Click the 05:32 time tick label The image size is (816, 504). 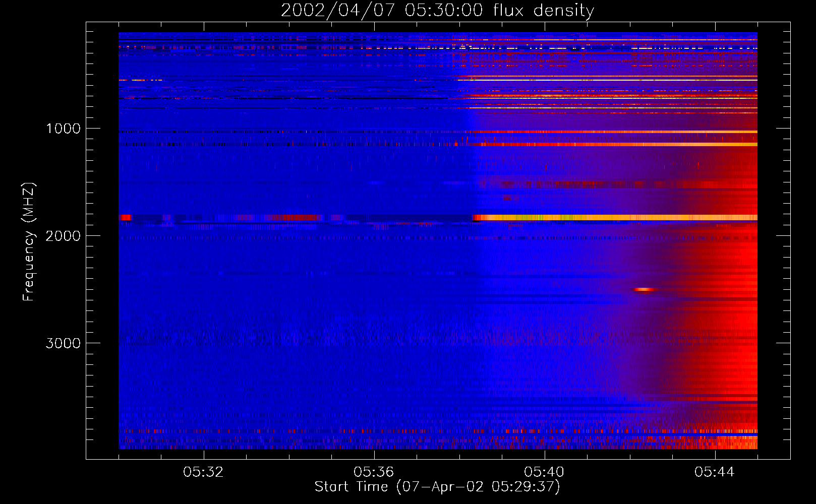pos(203,472)
